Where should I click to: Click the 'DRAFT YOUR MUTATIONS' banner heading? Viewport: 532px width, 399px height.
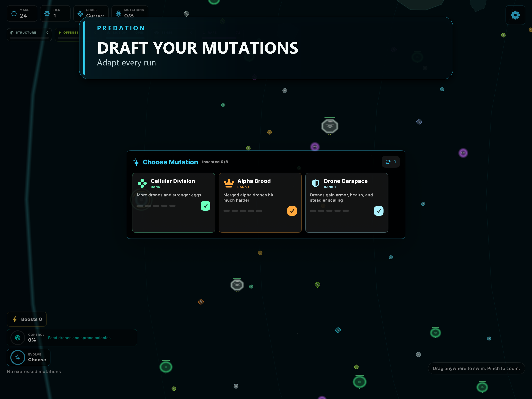pos(198,48)
